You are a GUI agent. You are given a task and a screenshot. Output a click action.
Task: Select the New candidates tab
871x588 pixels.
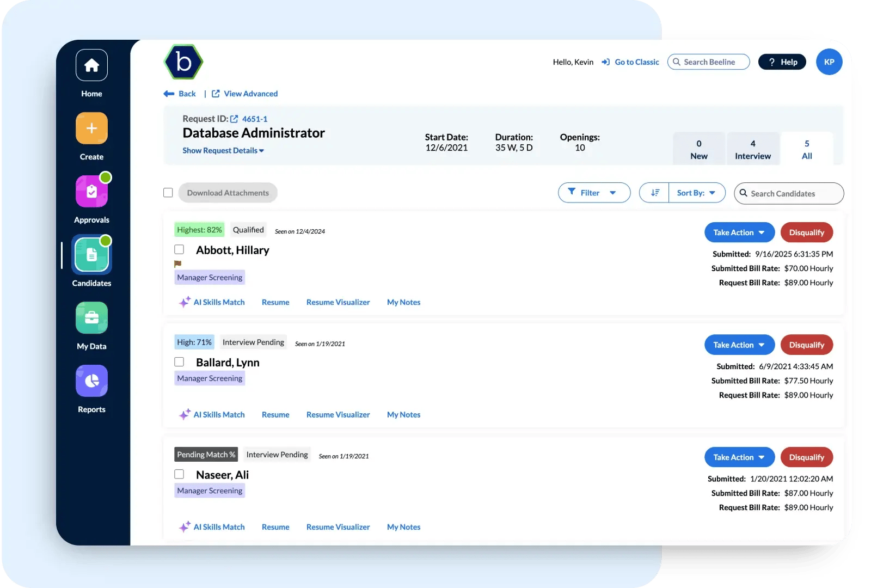pos(698,149)
